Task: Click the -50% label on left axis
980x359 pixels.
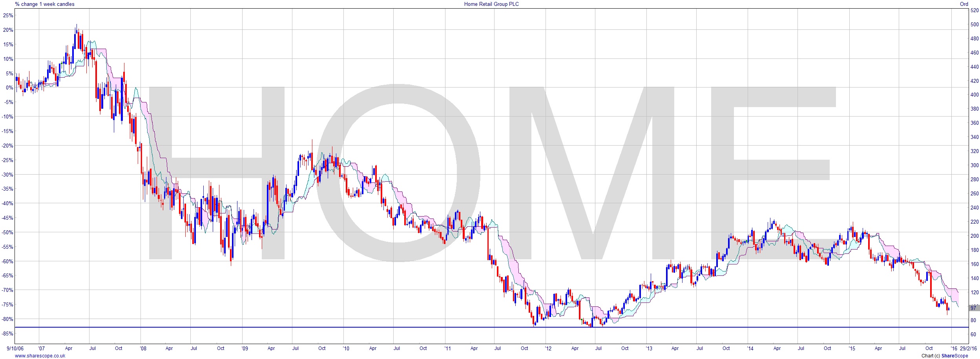Action: (8, 232)
